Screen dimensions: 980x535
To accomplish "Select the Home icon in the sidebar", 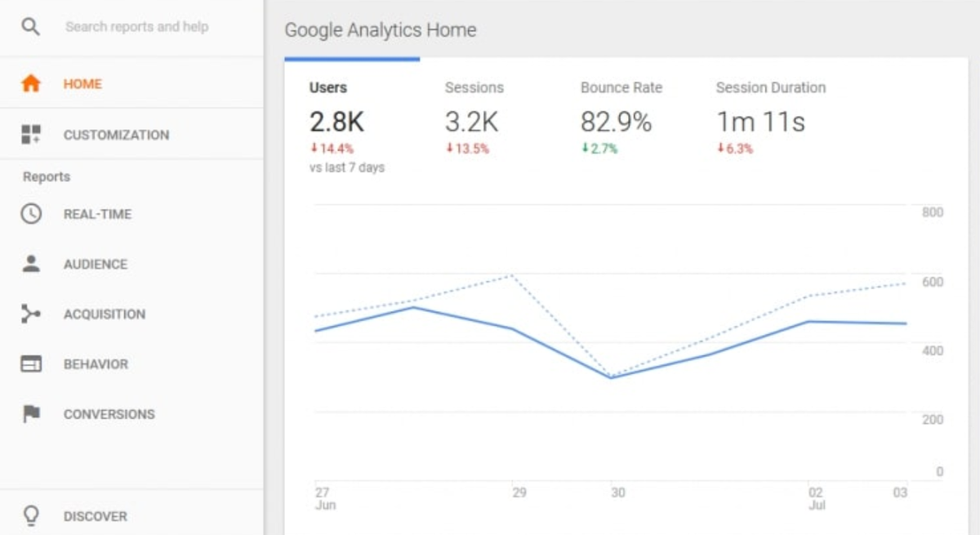I will 32,83.
